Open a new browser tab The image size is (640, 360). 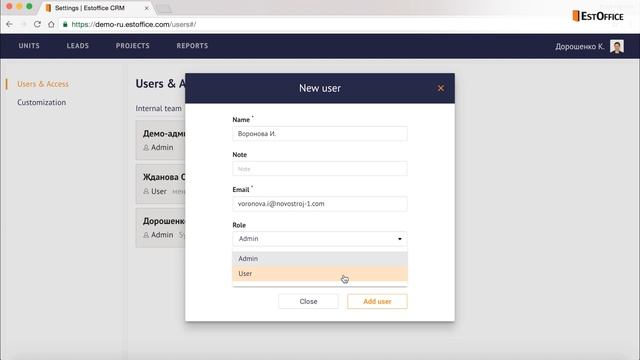tap(164, 9)
